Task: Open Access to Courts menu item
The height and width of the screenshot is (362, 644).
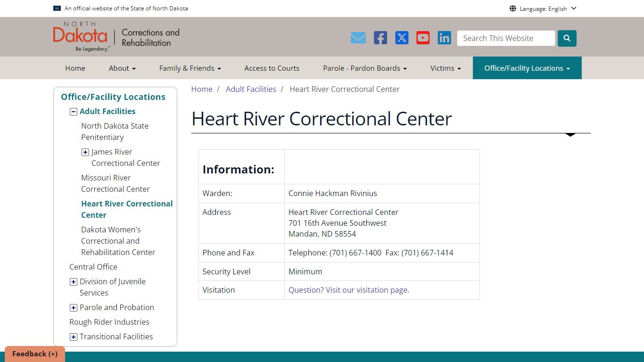Action: coord(272,68)
